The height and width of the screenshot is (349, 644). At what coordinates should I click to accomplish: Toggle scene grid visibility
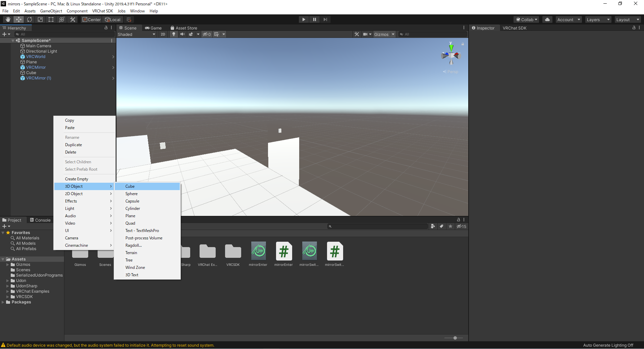click(x=216, y=34)
